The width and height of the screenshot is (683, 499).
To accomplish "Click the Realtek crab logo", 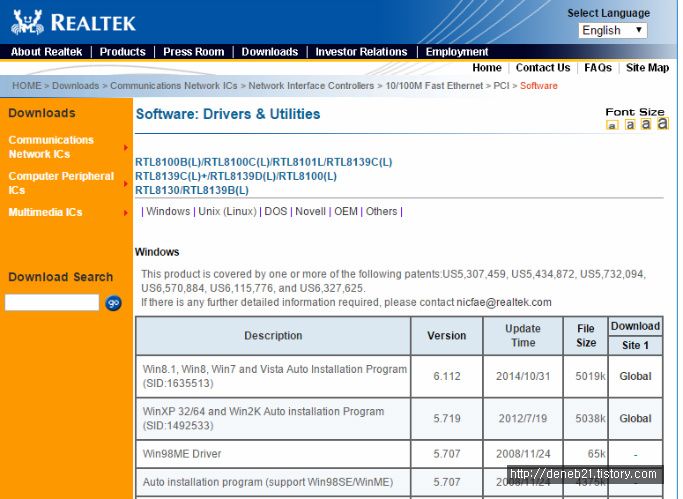I will point(28,22).
